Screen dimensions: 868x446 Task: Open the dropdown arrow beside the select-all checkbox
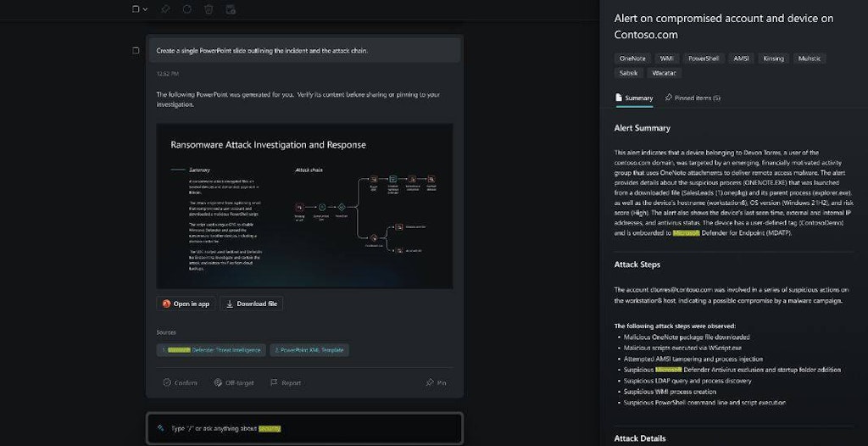145,9
